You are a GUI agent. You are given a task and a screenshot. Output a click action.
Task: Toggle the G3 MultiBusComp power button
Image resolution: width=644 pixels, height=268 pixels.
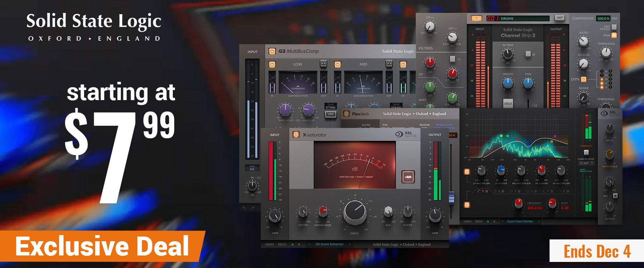(272, 51)
